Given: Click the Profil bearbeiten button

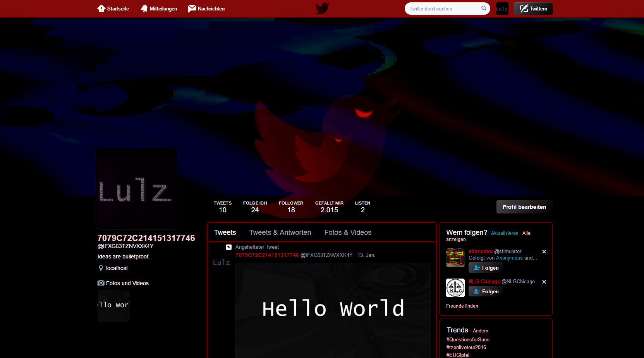Looking at the screenshot, I should 524,207.
